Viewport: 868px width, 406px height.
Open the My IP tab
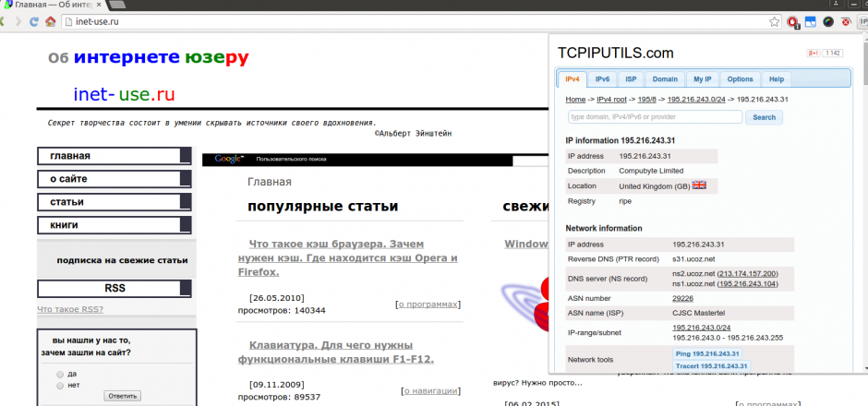(703, 79)
